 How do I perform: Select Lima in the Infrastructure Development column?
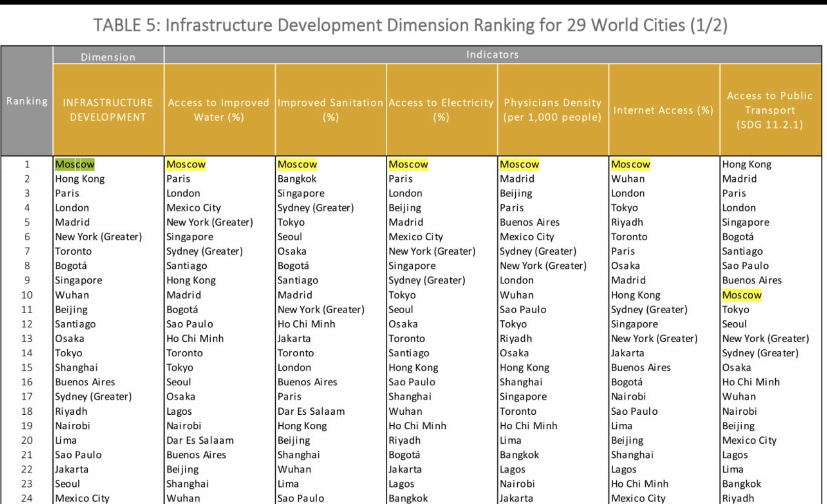(x=66, y=440)
